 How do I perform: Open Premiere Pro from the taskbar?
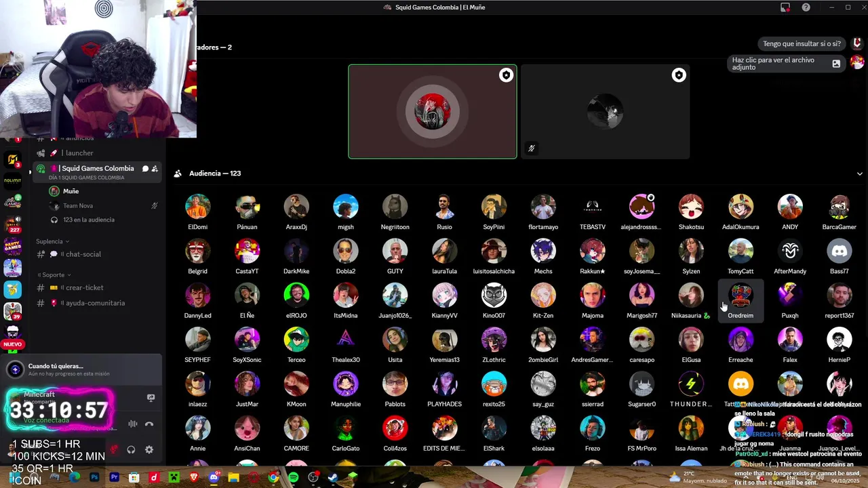pyautogui.click(x=115, y=477)
